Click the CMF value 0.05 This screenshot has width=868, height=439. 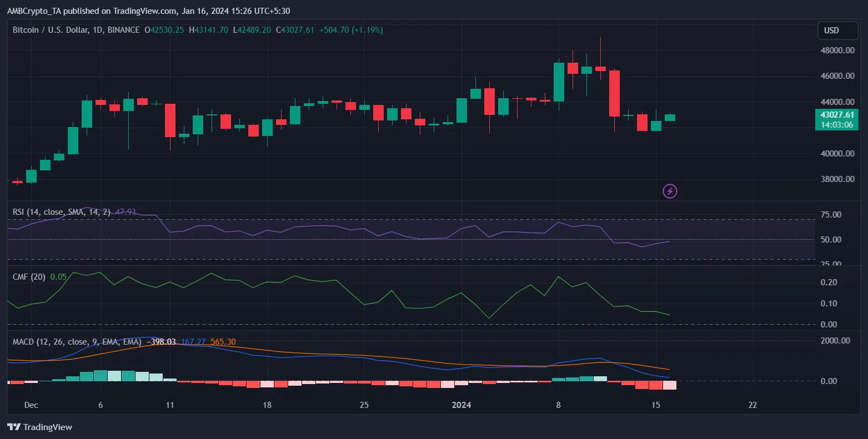(58, 276)
